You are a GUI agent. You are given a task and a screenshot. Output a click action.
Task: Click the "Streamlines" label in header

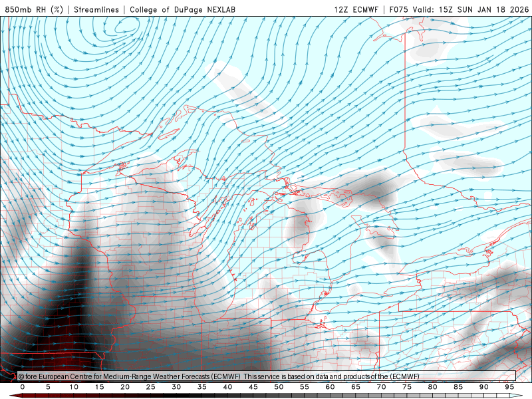[x=96, y=9]
